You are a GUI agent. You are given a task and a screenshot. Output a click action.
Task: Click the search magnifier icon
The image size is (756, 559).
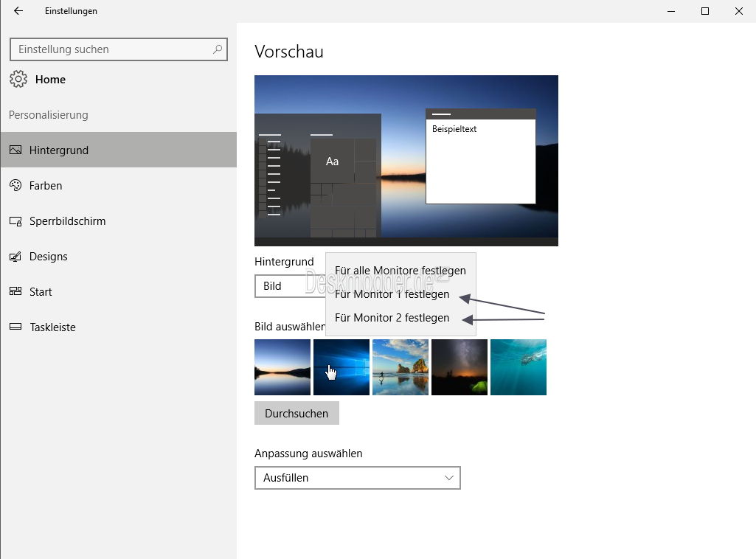coord(218,49)
